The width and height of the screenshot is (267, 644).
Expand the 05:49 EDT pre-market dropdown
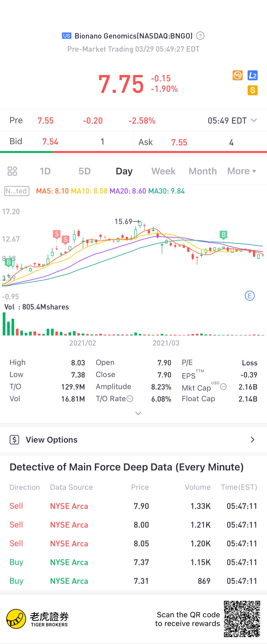coord(232,120)
